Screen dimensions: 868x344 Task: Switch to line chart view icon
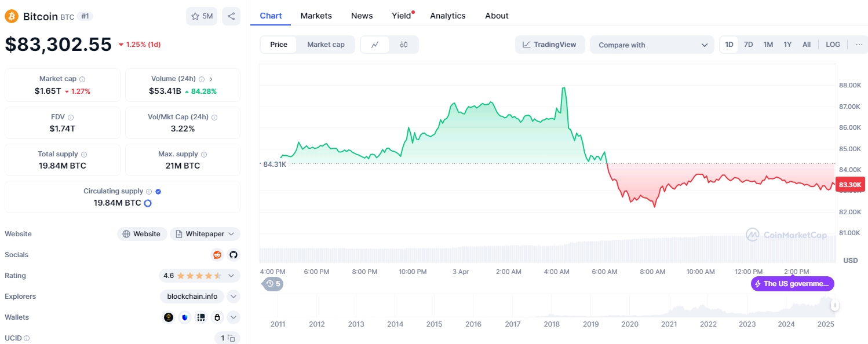click(375, 45)
